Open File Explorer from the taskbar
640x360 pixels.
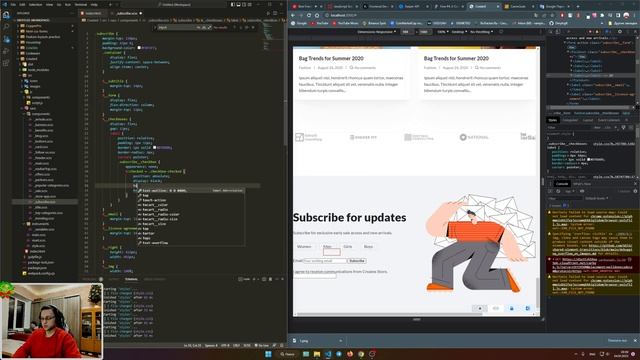tap(317, 354)
